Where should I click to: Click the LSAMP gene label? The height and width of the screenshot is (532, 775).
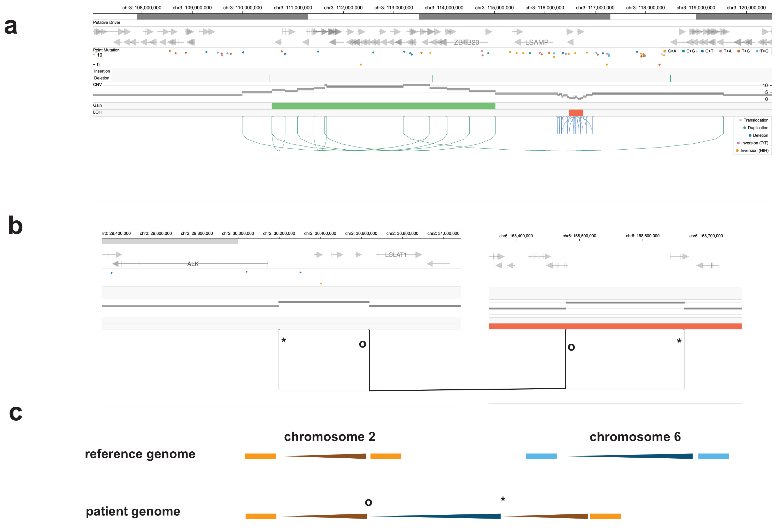tap(537, 42)
